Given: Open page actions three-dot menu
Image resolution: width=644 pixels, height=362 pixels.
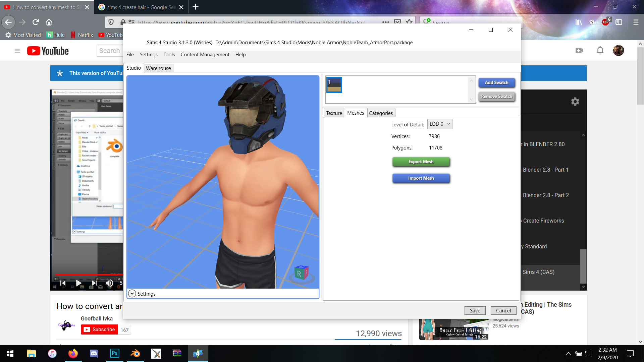Looking at the screenshot, I should [386, 22].
